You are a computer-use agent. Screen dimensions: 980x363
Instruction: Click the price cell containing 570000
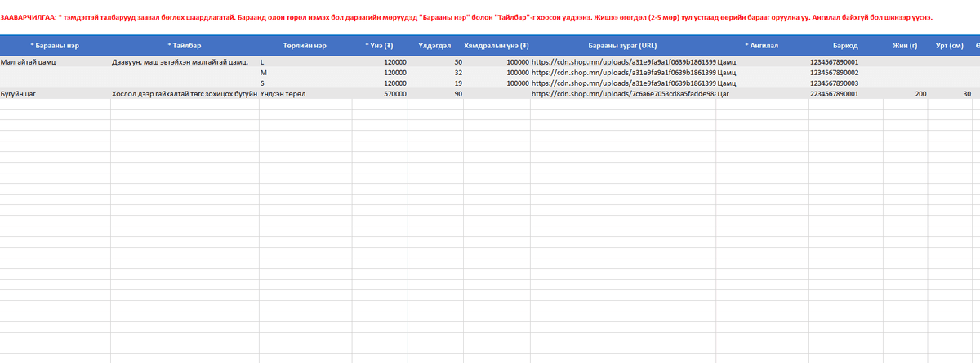(x=395, y=94)
